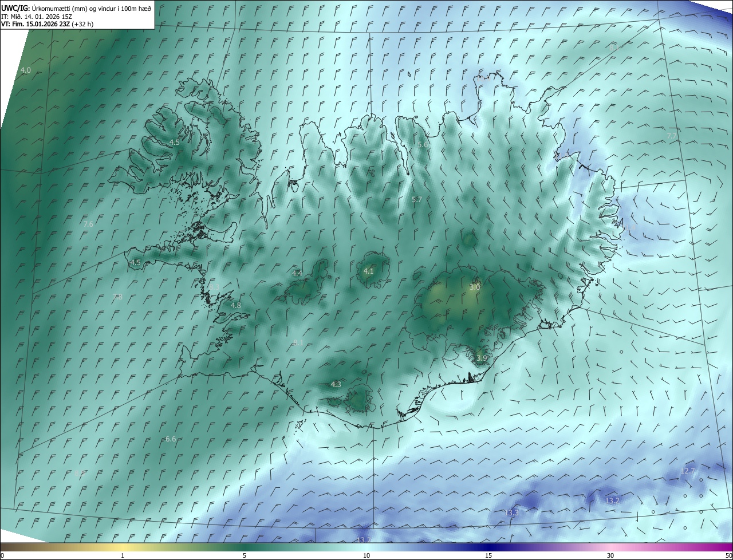Screen dimensions: 733x560
Task: Click the 3.0 value on Vatnajökull glacier
Action: pos(475,287)
